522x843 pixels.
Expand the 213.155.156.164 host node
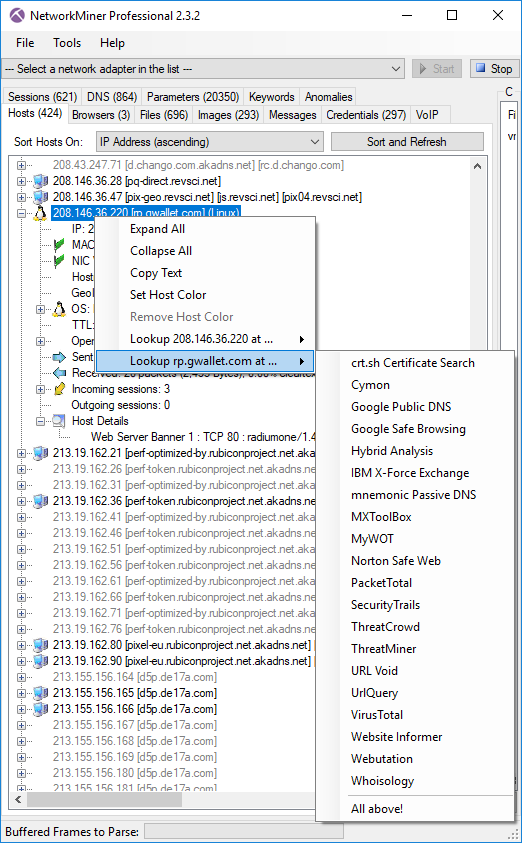21,677
